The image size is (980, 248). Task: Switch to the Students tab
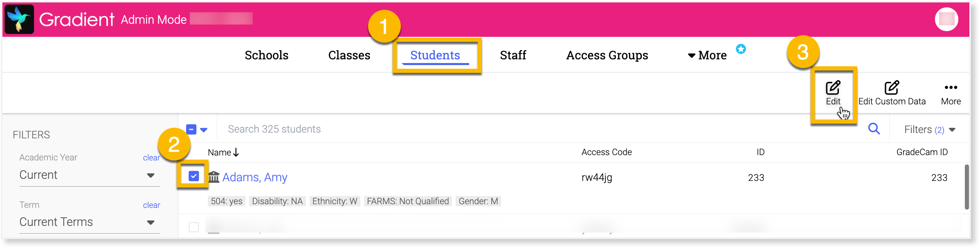tap(435, 55)
